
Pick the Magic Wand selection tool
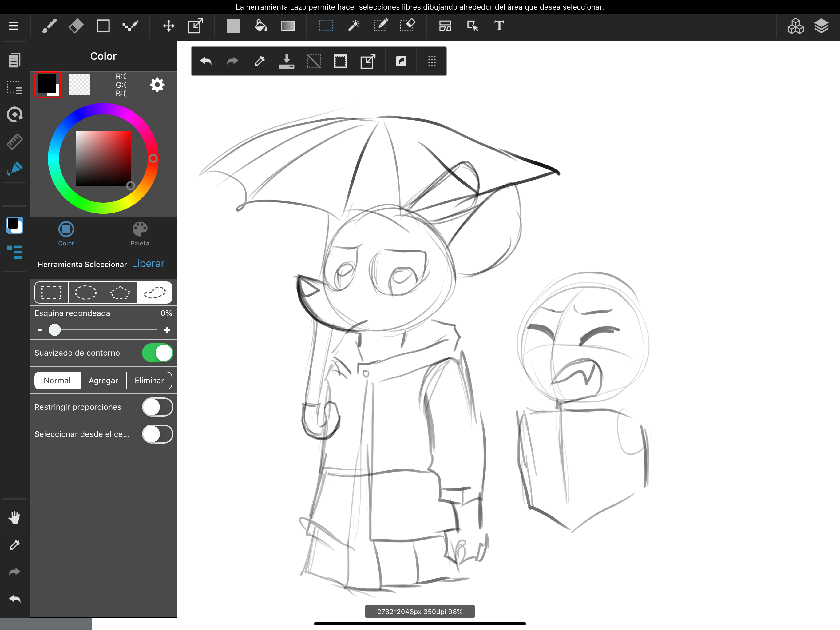pyautogui.click(x=354, y=26)
